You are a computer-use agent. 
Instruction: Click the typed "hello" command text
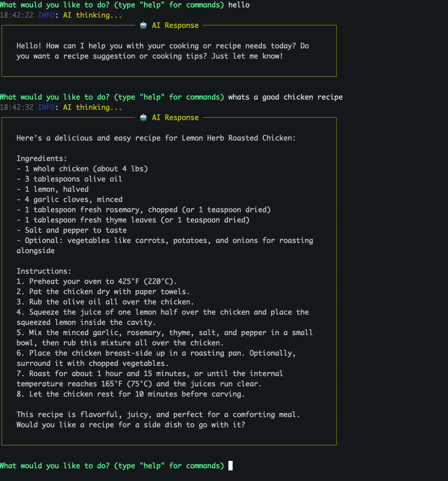[239, 5]
